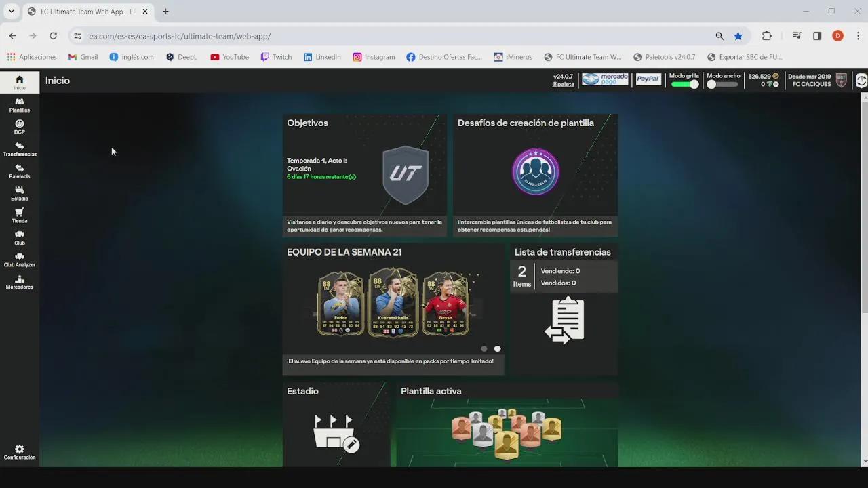Show the first carousel slide dot
Screen dimensions: 868x488
pos(484,348)
